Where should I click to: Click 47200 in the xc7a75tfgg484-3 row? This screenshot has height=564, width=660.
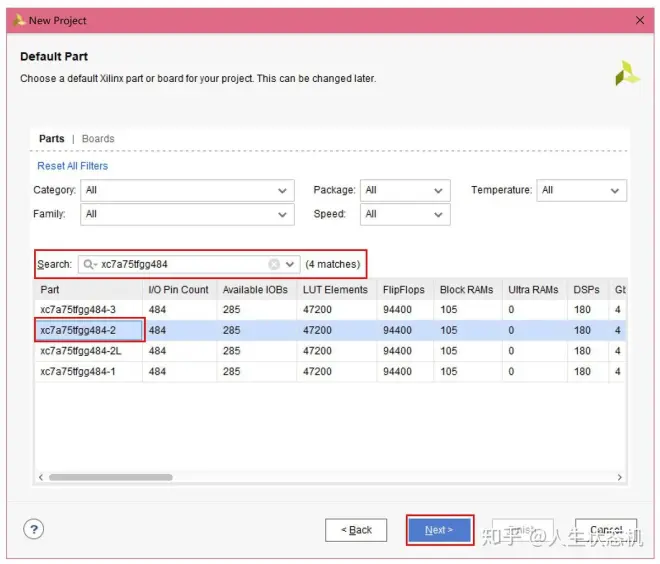(317, 310)
